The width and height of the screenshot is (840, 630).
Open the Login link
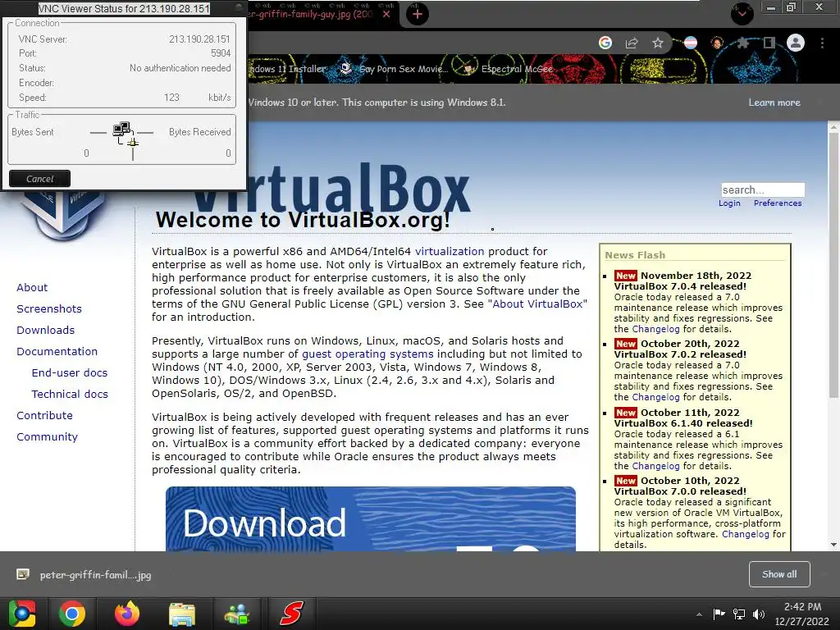[x=729, y=203]
